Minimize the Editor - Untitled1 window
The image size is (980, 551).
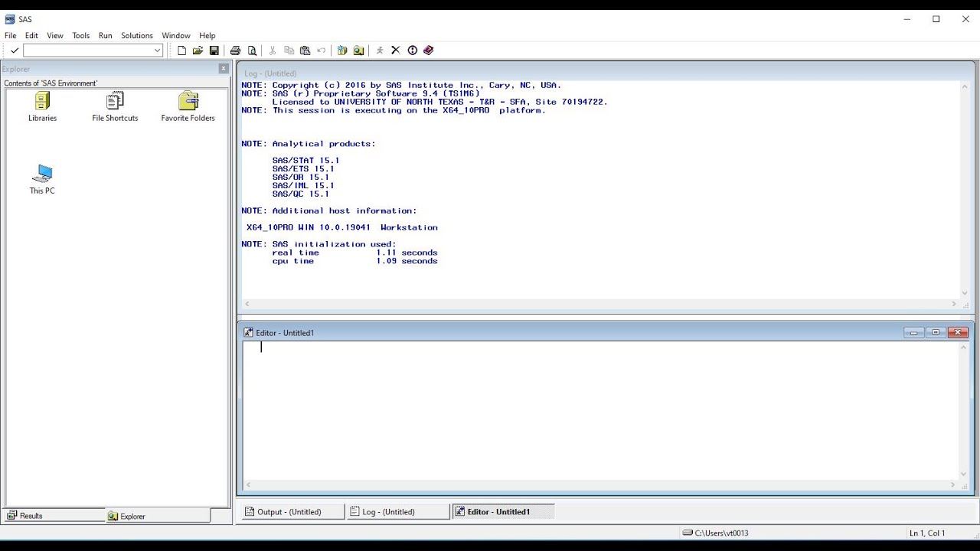[913, 333]
